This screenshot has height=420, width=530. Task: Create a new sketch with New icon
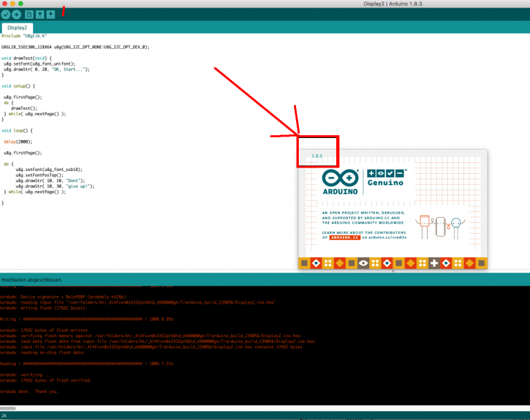(29, 14)
